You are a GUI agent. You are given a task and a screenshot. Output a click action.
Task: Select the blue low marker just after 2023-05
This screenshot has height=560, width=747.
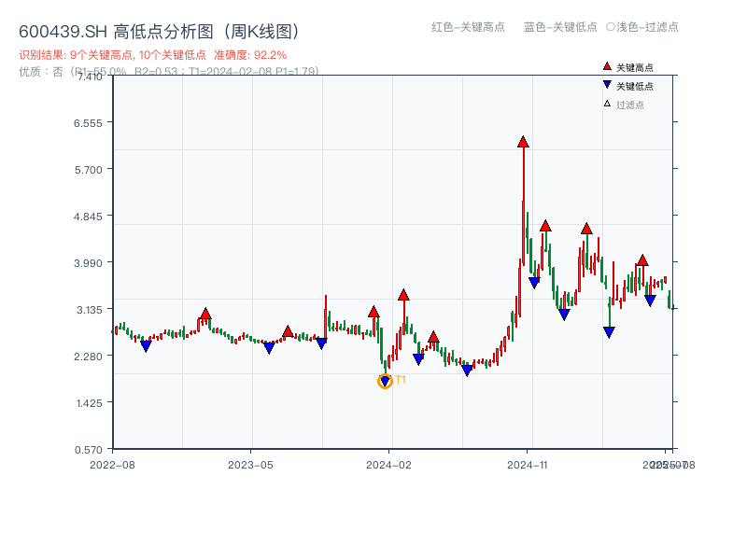[x=269, y=348]
